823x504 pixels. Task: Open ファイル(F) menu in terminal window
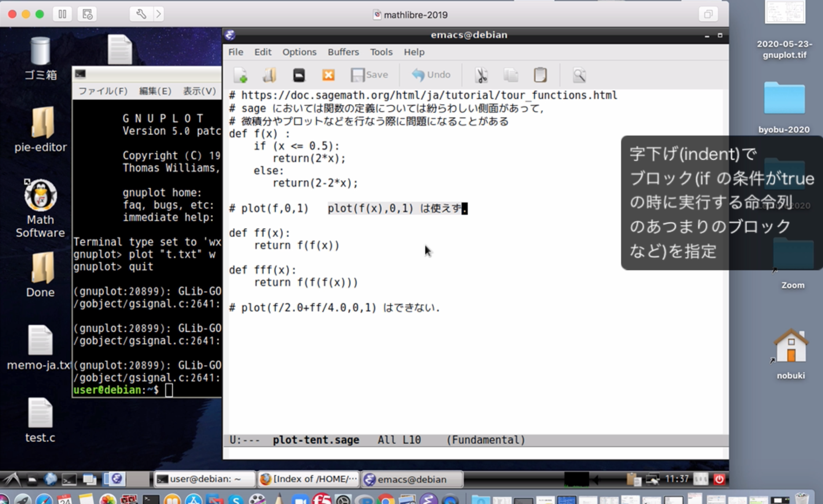click(x=102, y=91)
